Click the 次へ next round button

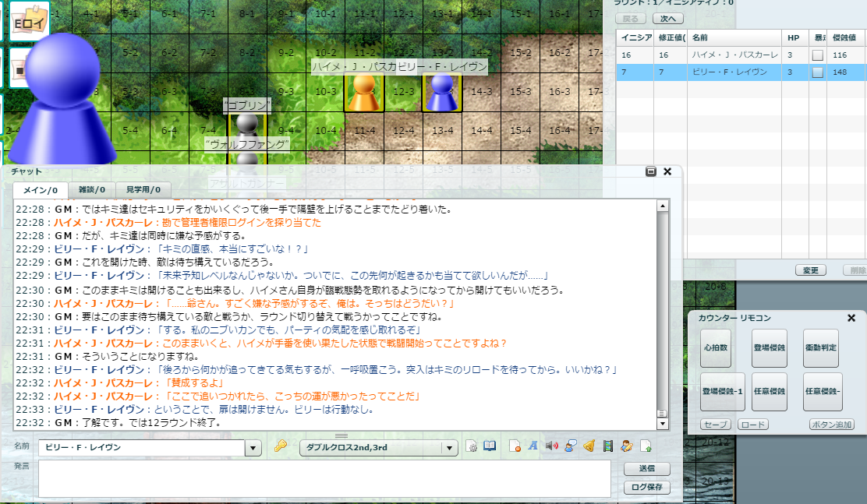pos(667,19)
